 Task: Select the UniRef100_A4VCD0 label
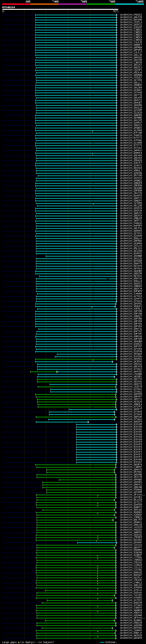pos(131,372)
